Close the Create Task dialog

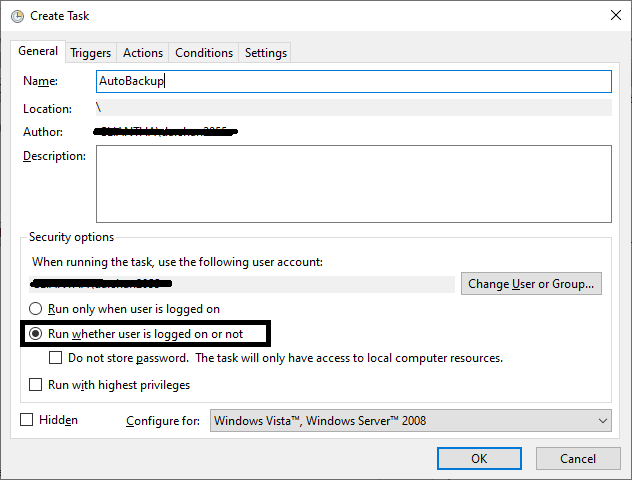click(611, 15)
